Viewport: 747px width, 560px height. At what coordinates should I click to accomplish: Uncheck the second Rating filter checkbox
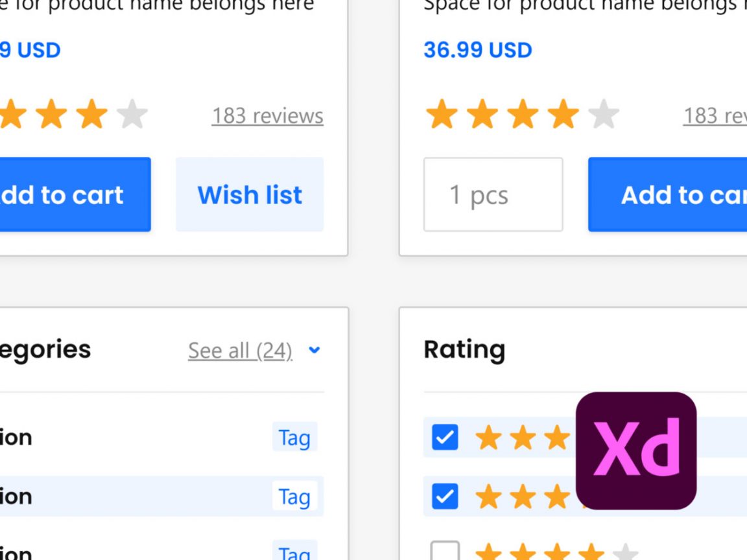coord(444,497)
